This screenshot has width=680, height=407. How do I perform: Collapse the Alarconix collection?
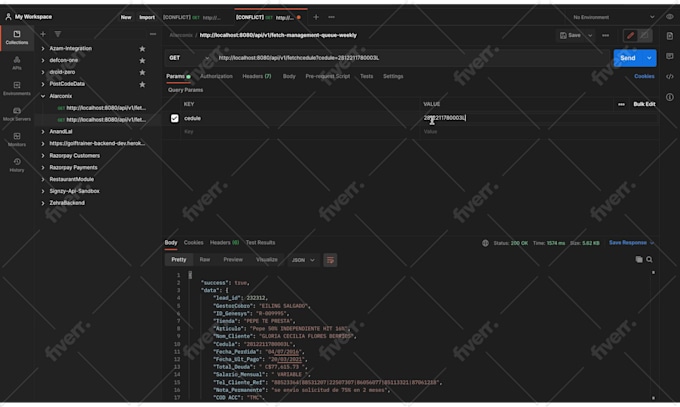43,96
